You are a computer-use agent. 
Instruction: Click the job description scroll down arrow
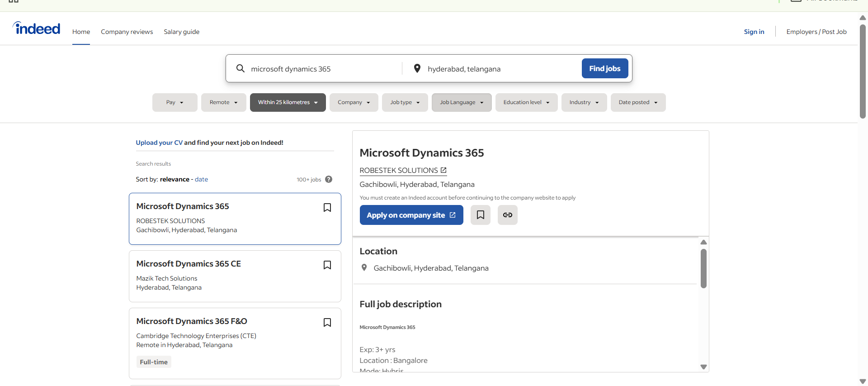click(703, 367)
